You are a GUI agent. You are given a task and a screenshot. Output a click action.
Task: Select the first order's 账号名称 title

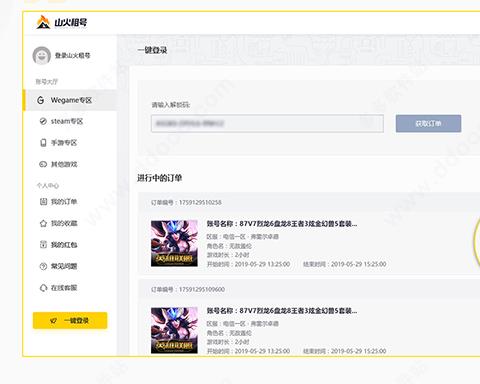(282, 224)
